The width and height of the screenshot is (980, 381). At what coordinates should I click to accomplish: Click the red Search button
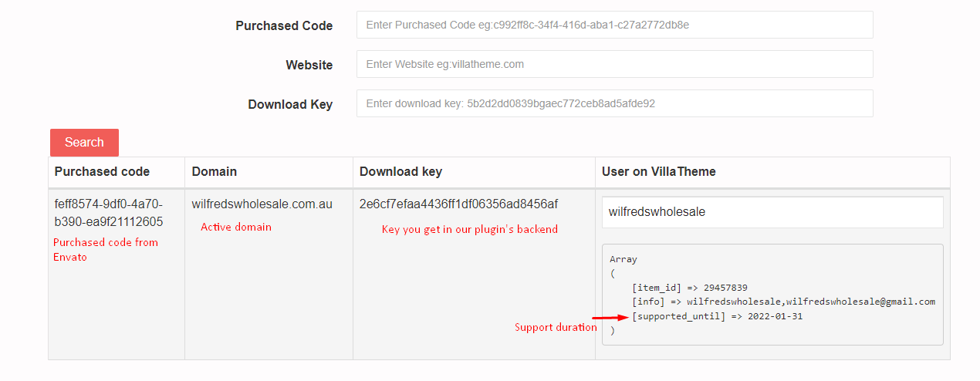click(84, 143)
